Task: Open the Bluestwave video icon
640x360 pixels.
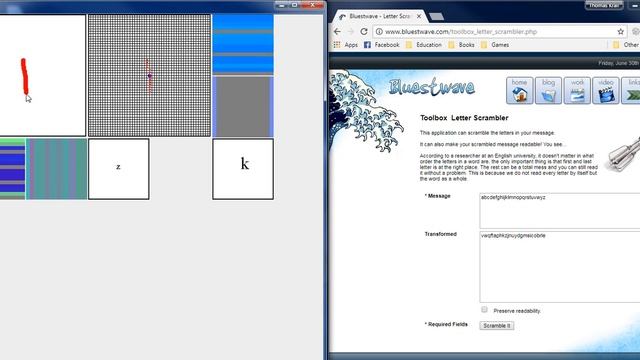Action: click(606, 90)
